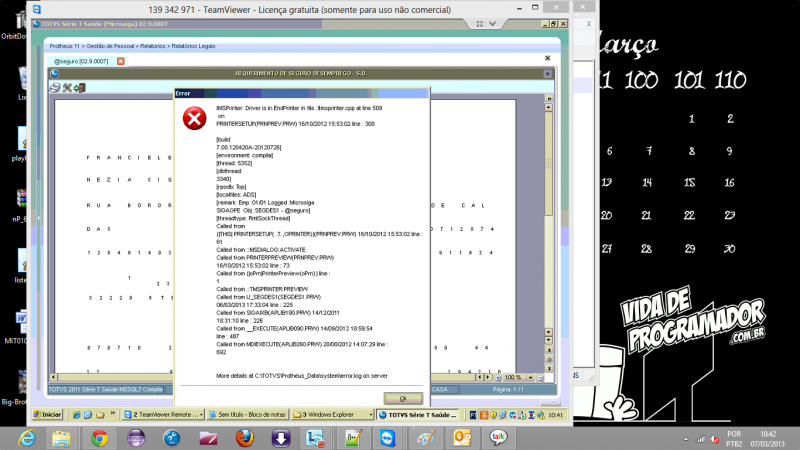Image resolution: width=800 pixels, height=450 pixels.
Task: Click the network signal tray icon
Action: tap(701, 439)
